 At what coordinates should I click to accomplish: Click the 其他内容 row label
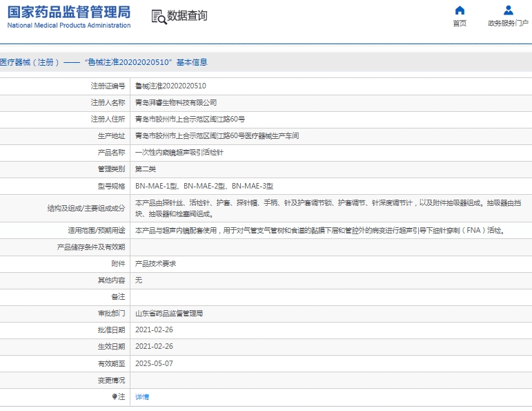coord(111,280)
